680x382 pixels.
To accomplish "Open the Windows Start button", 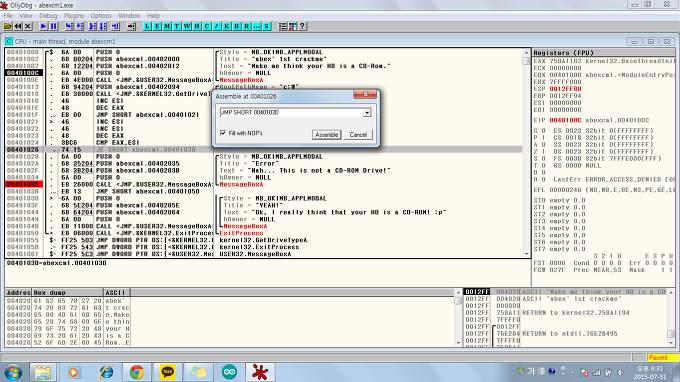I will (13, 372).
